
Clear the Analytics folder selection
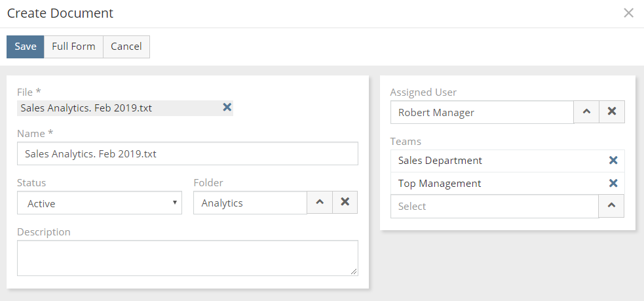coord(345,203)
